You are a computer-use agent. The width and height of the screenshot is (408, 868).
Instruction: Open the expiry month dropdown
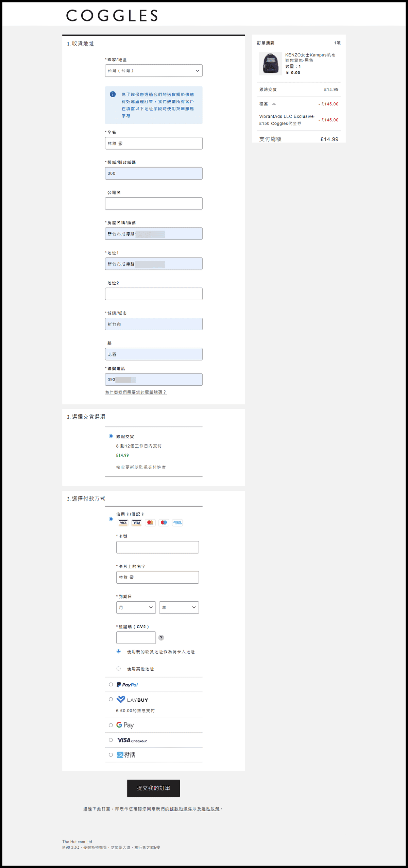tap(136, 607)
